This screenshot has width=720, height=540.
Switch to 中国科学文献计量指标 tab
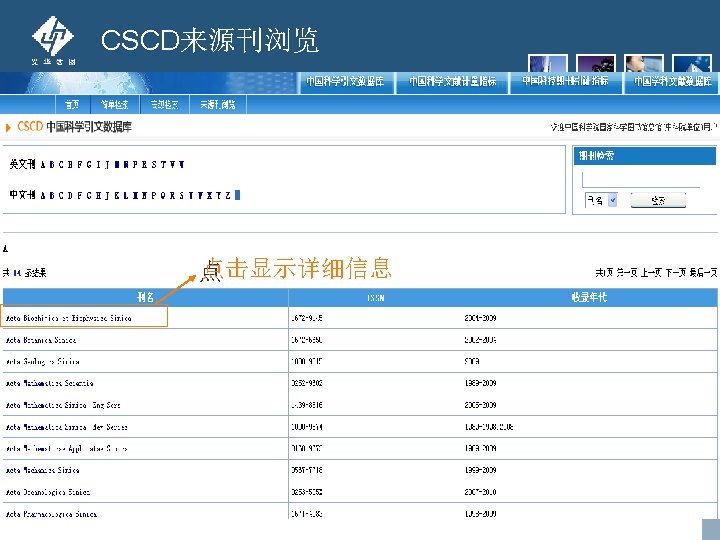click(x=452, y=81)
